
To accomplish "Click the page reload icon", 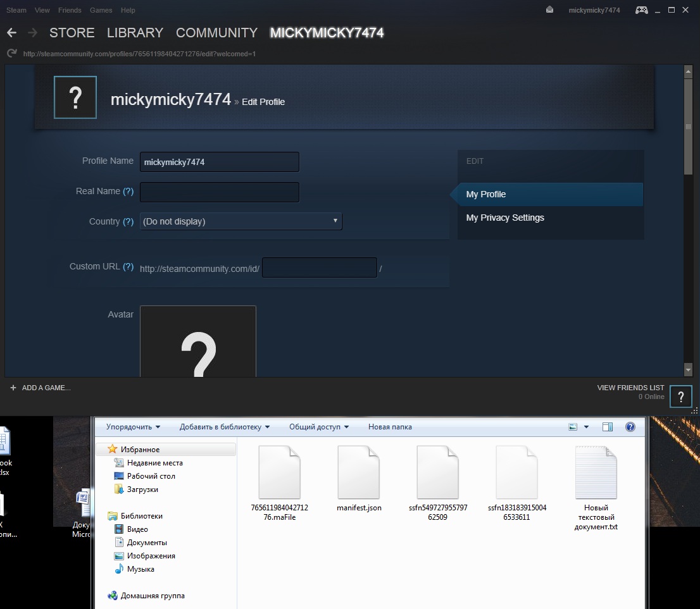I will pyautogui.click(x=11, y=54).
